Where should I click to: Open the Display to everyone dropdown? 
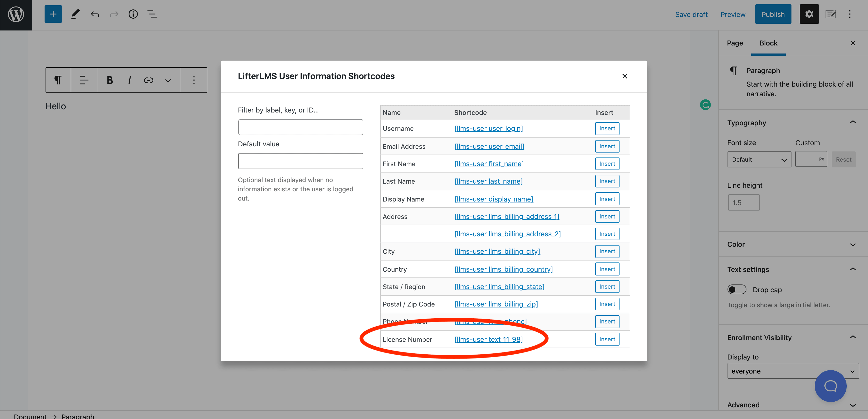793,371
